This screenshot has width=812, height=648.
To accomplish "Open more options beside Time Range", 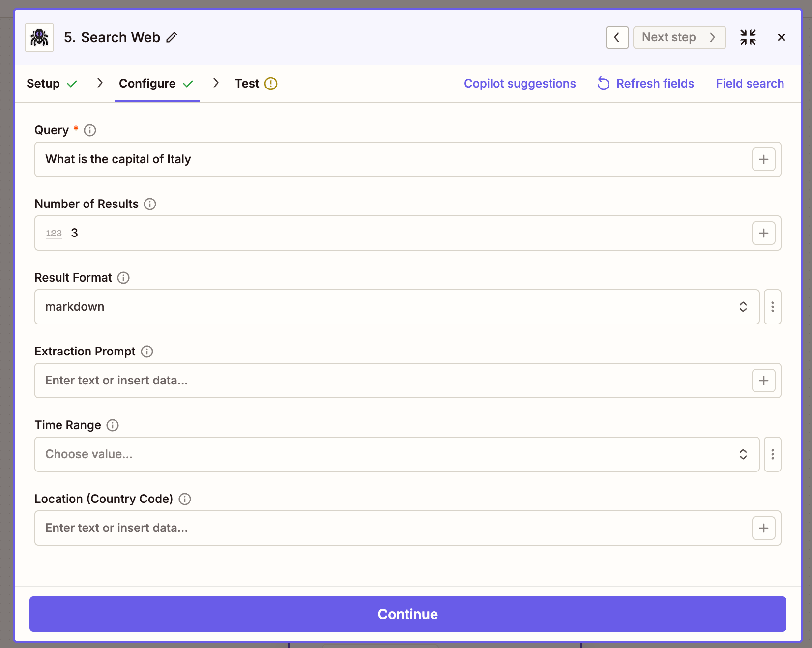I will [773, 454].
